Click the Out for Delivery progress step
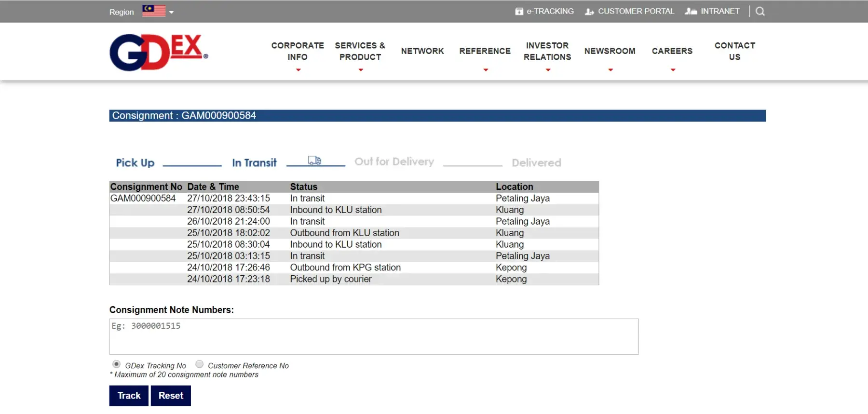 (x=394, y=162)
